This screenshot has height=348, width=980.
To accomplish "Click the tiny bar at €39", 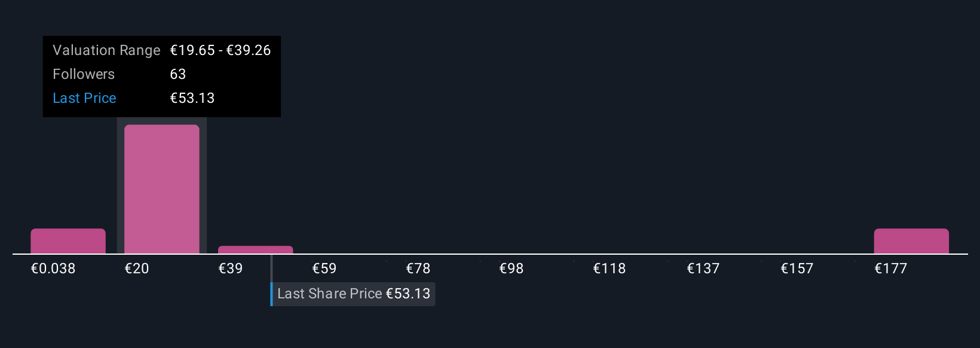I will tap(256, 250).
